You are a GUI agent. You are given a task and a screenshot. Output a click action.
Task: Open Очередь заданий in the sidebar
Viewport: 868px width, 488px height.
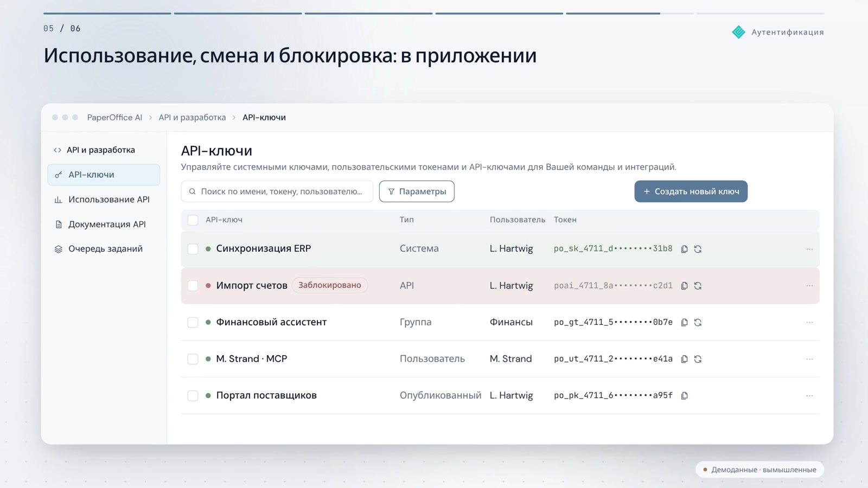(x=104, y=249)
